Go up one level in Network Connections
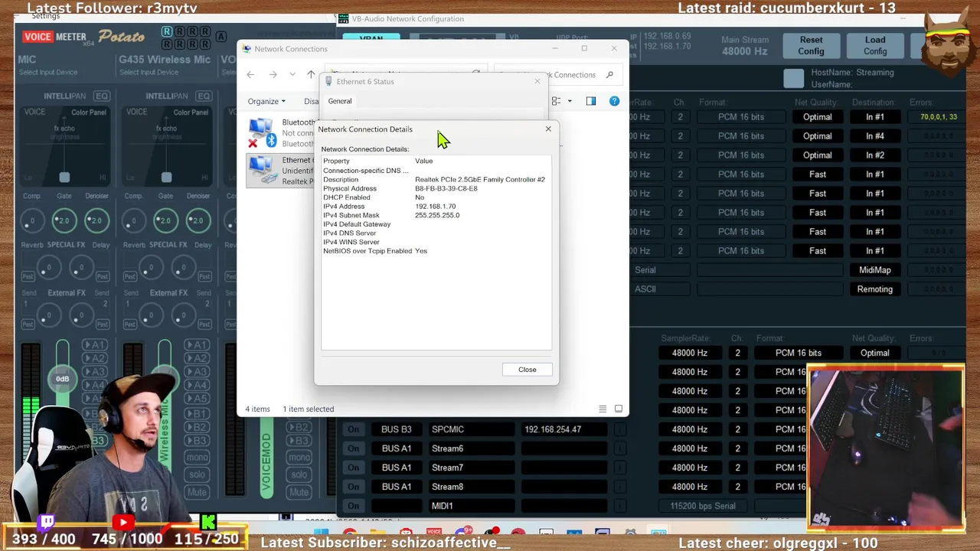 tap(311, 74)
